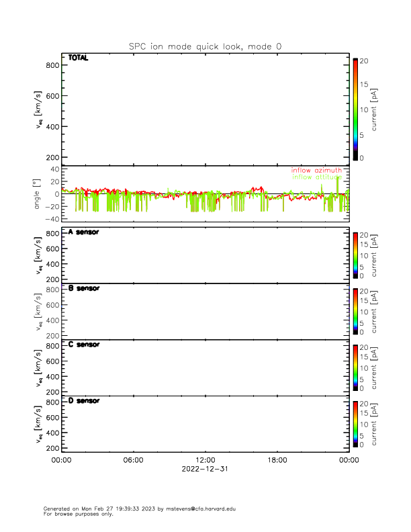Click the 'TOTAL' panel label
The image size is (411, 532).
[78, 58]
